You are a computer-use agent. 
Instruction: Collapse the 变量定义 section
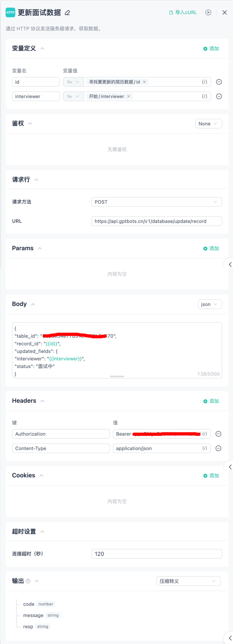point(42,49)
